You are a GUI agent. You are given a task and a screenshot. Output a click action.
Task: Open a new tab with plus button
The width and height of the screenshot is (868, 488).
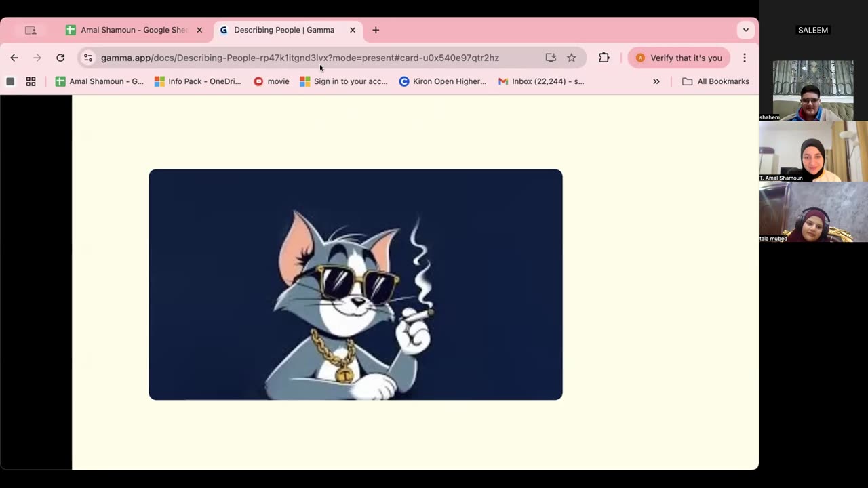[x=376, y=30]
